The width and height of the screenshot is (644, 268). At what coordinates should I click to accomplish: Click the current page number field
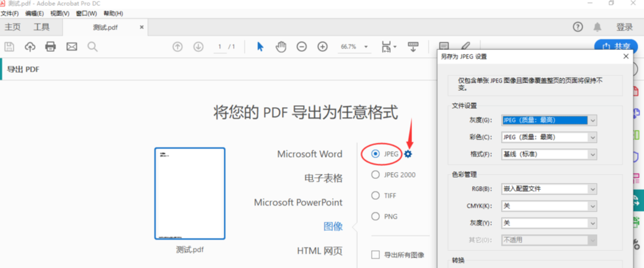pyautogui.click(x=220, y=47)
